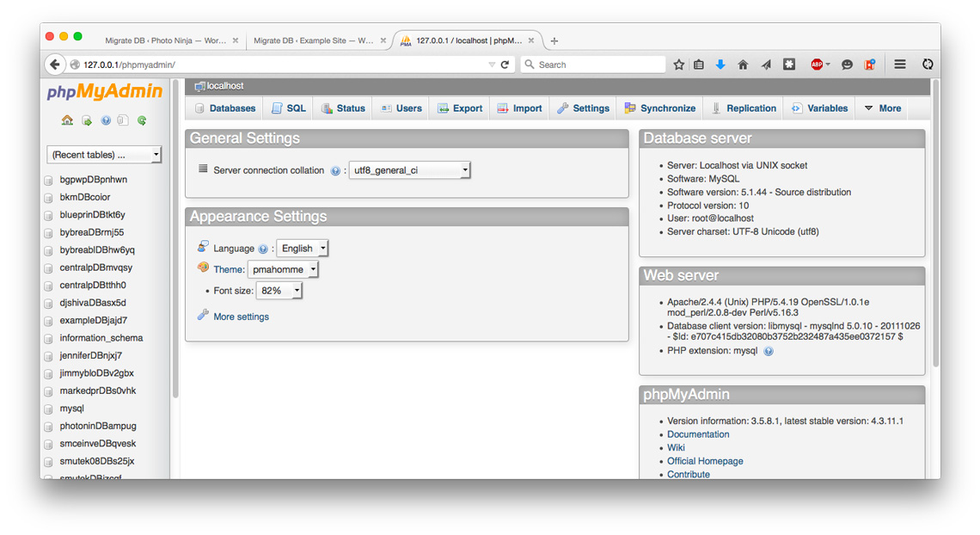This screenshot has width=980, height=535.
Task: Bookmark this page with the star icon
Action: click(679, 65)
